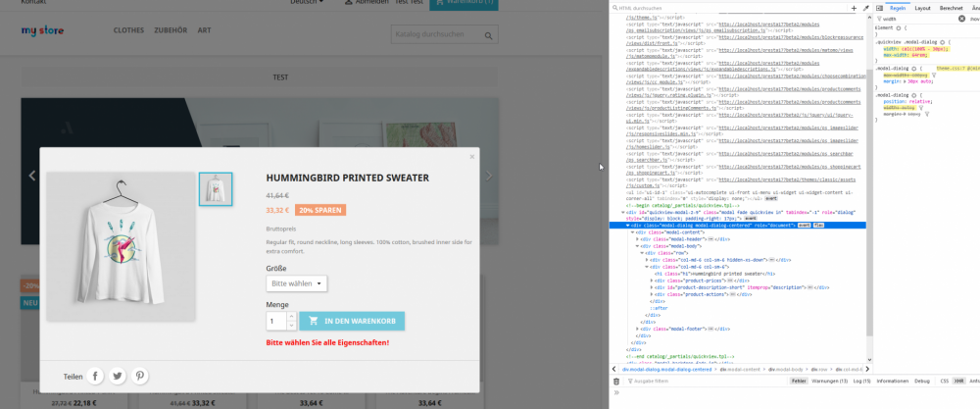Click the shopping cart icon in 'In den Warenkorb' button
The height and width of the screenshot is (409, 980).
pos(314,321)
